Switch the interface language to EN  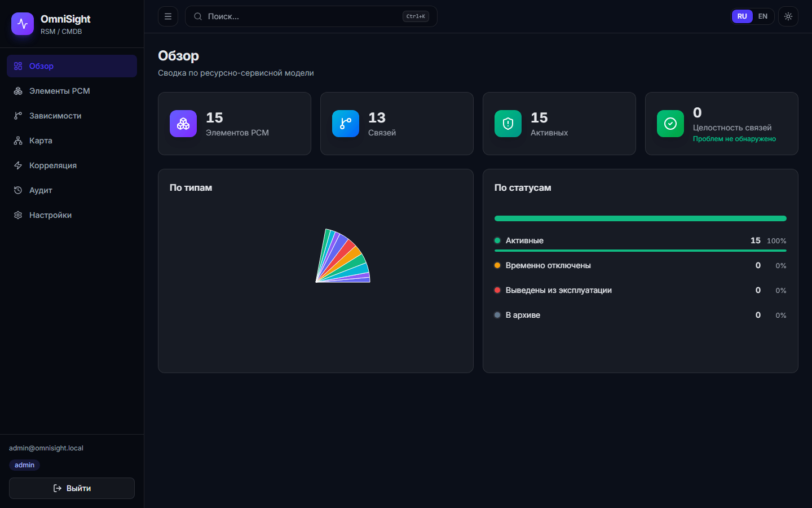coord(763,16)
